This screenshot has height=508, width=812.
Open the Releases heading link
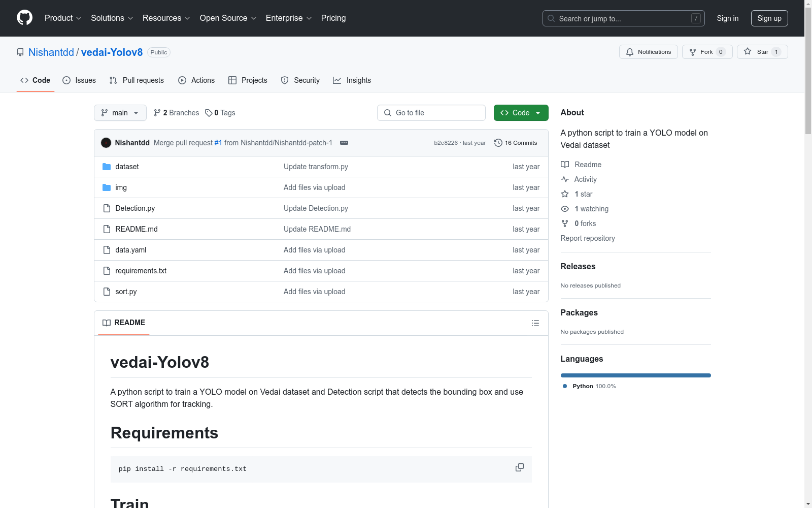[578, 266]
